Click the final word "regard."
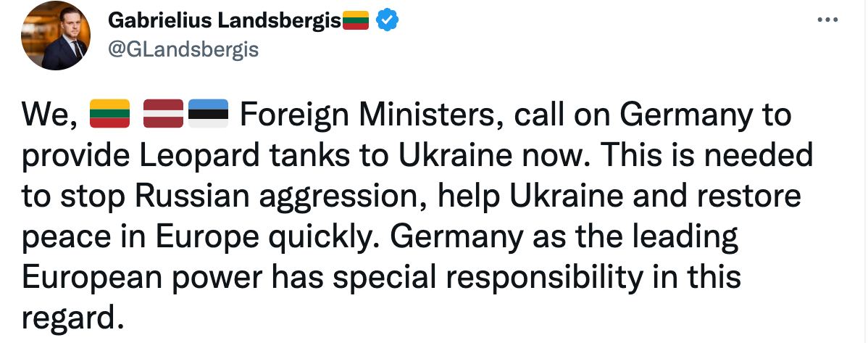Screen dimensions: 868x343 [x=71, y=320]
